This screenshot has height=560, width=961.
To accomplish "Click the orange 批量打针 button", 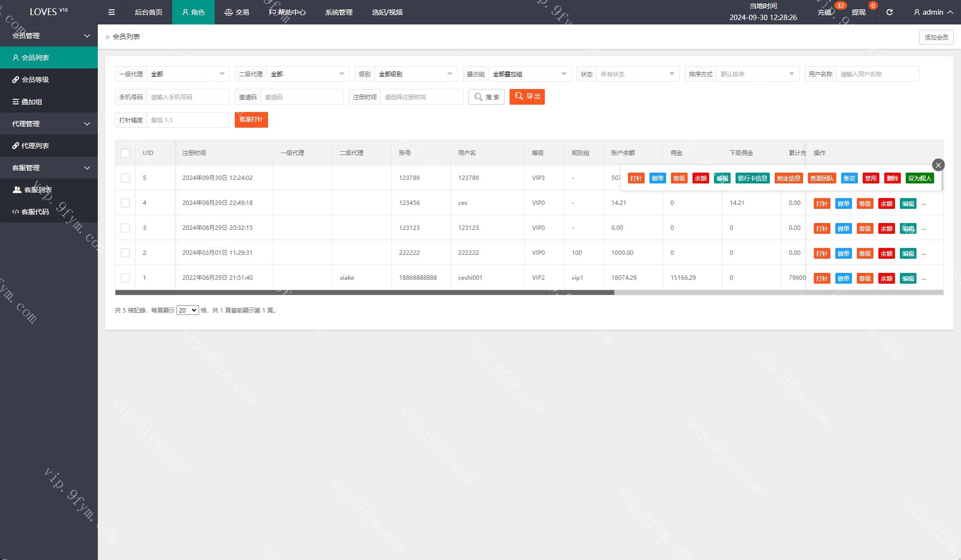I will point(251,120).
